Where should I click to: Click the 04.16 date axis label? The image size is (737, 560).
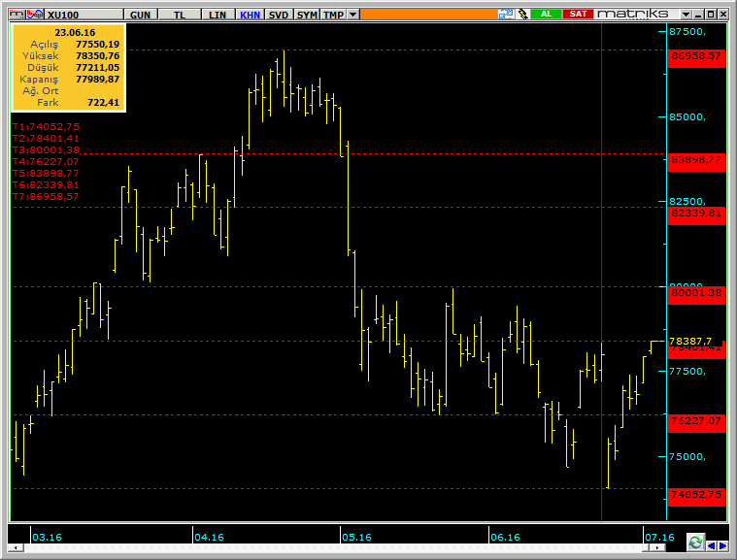click(x=209, y=537)
